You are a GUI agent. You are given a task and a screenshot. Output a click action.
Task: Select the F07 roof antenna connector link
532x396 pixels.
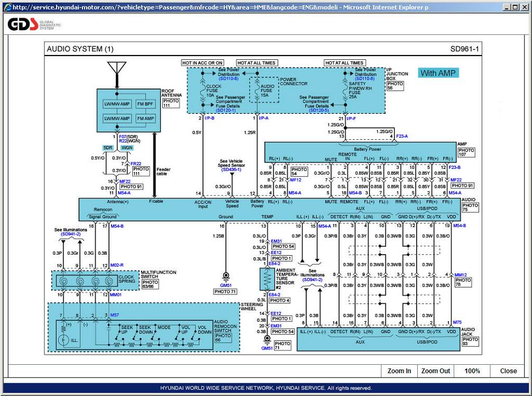pos(123,137)
